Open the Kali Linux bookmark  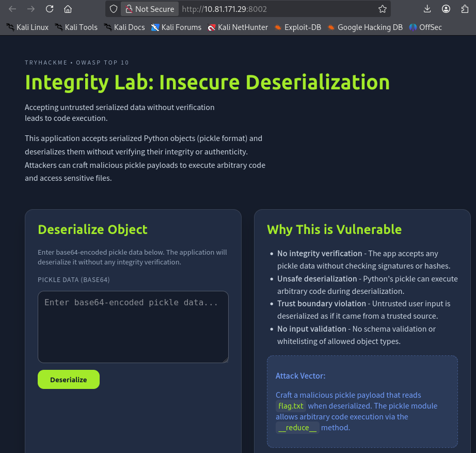(x=27, y=27)
